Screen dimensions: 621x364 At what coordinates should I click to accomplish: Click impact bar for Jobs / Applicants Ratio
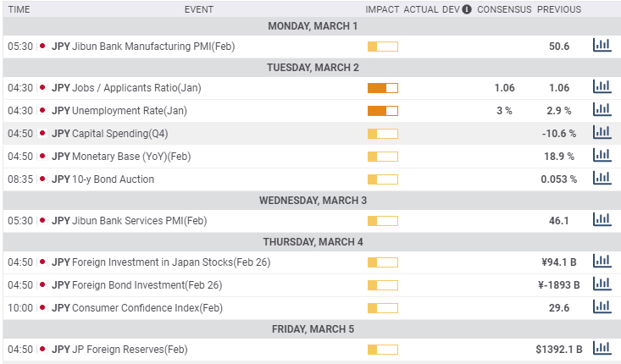(x=383, y=87)
